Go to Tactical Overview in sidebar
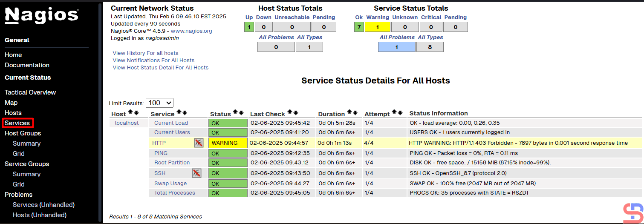 (30, 92)
